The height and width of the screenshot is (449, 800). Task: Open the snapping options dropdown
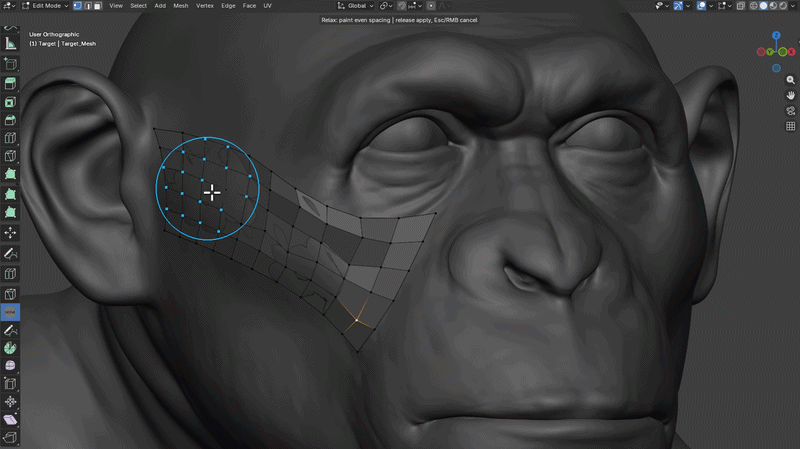pyautogui.click(x=415, y=6)
